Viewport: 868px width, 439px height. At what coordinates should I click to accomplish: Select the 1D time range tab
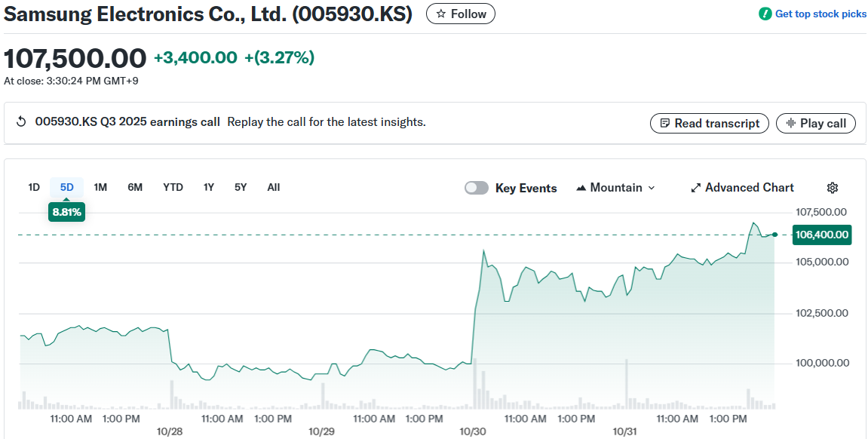tap(34, 187)
